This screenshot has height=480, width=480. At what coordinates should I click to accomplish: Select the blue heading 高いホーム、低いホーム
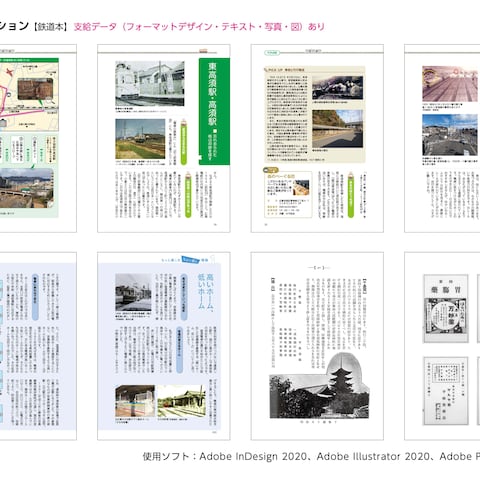tap(206, 291)
